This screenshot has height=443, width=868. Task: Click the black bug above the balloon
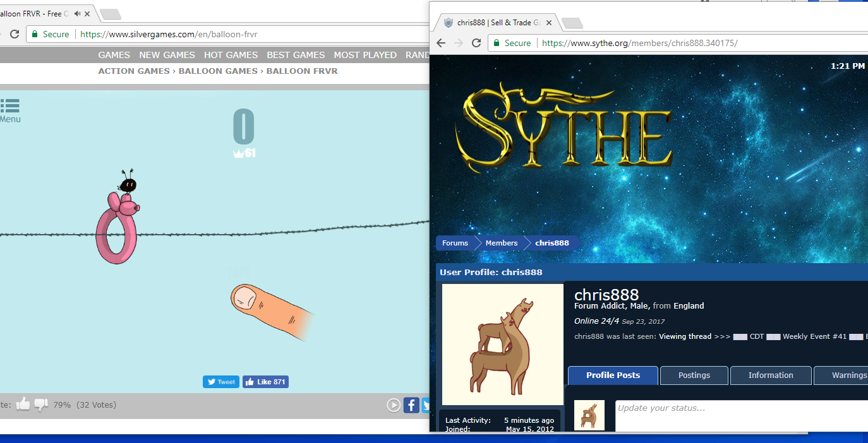click(x=128, y=183)
